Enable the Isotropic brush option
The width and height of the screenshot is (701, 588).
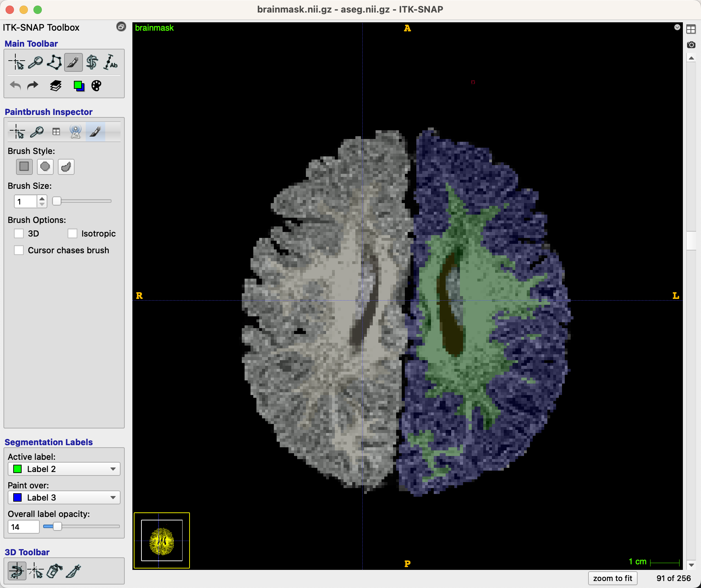click(72, 233)
